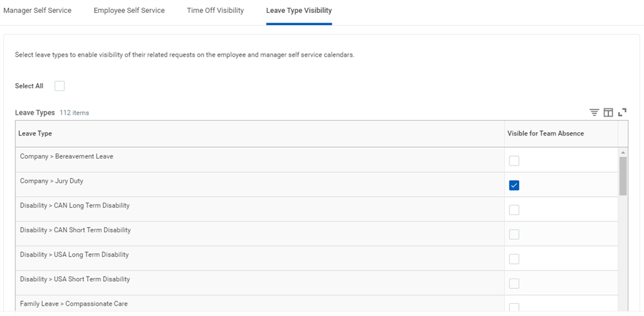Open the Leave Types filter icon
Image resolution: width=644 pixels, height=316 pixels.
pos(594,112)
